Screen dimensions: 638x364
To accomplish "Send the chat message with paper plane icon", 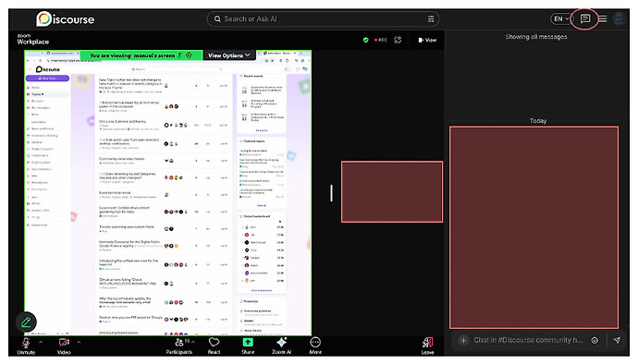I will tap(618, 340).
